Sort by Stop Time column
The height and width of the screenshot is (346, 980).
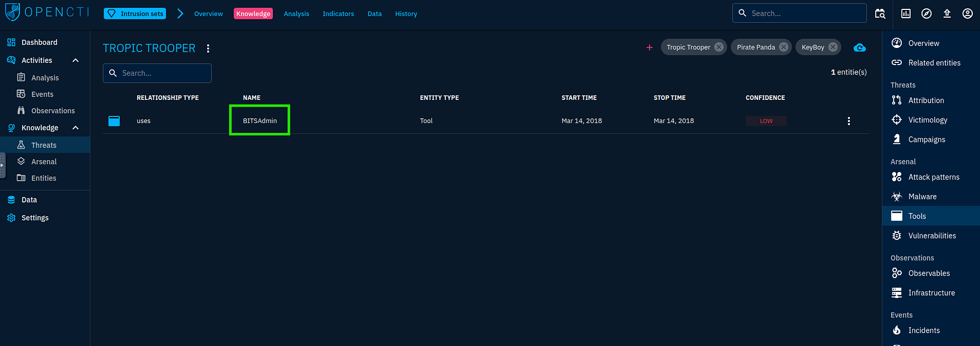point(670,98)
